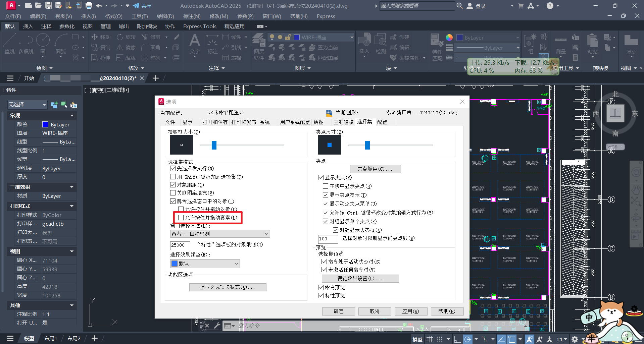Open Layer Properties (图层特性) manager
644x344 pixels.
259,46
